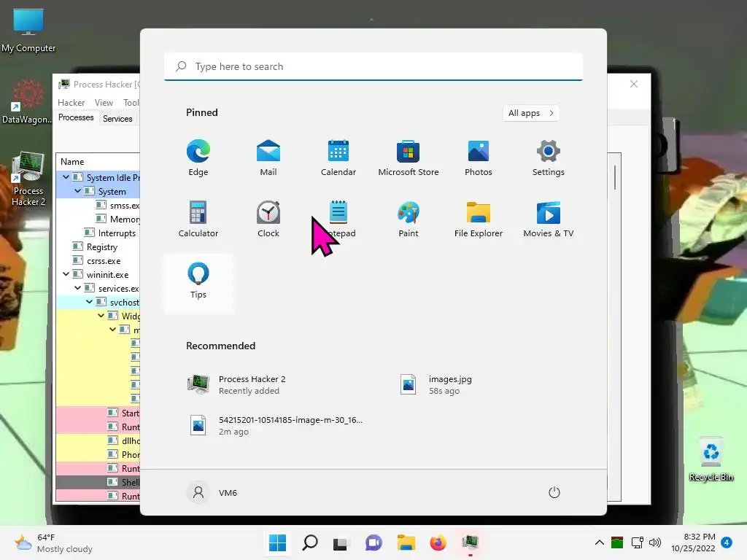The width and height of the screenshot is (747, 560).
Task: Select the Processes tab
Action: 76,117
